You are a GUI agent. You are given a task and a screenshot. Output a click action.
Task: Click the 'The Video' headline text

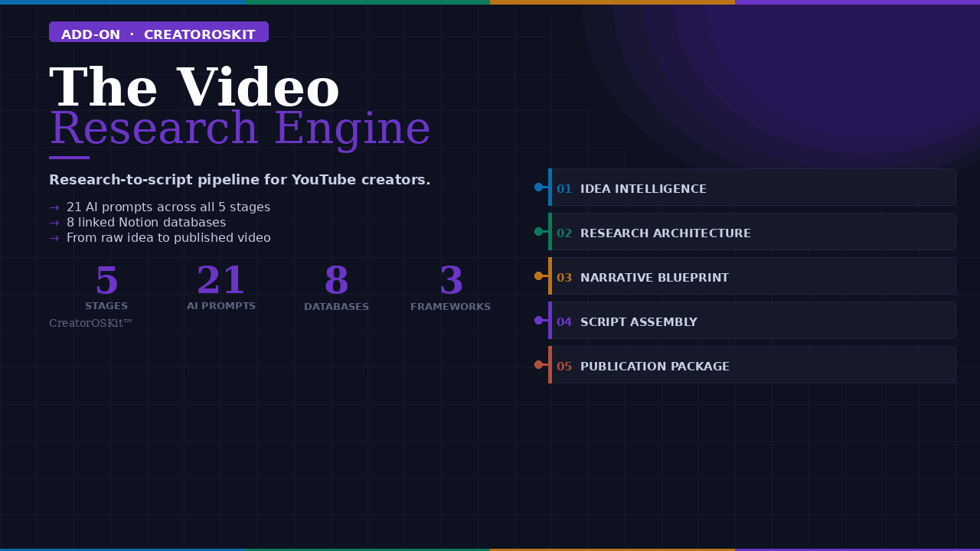[x=194, y=88]
